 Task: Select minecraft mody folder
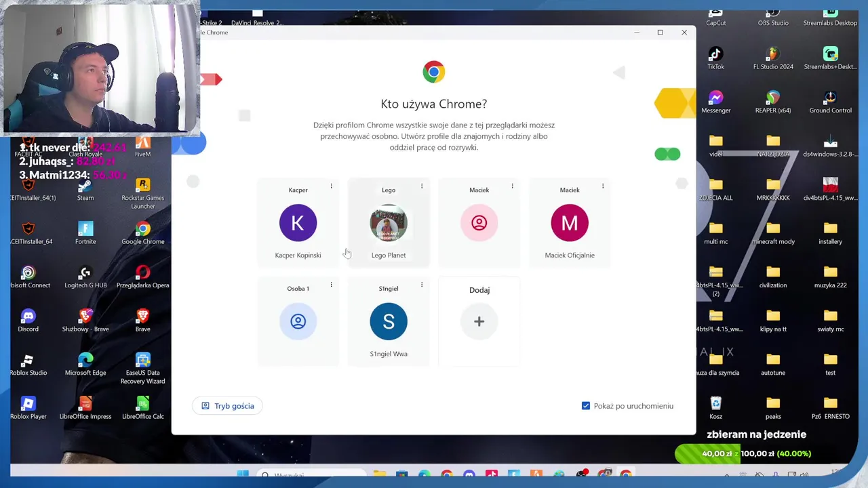(x=773, y=233)
